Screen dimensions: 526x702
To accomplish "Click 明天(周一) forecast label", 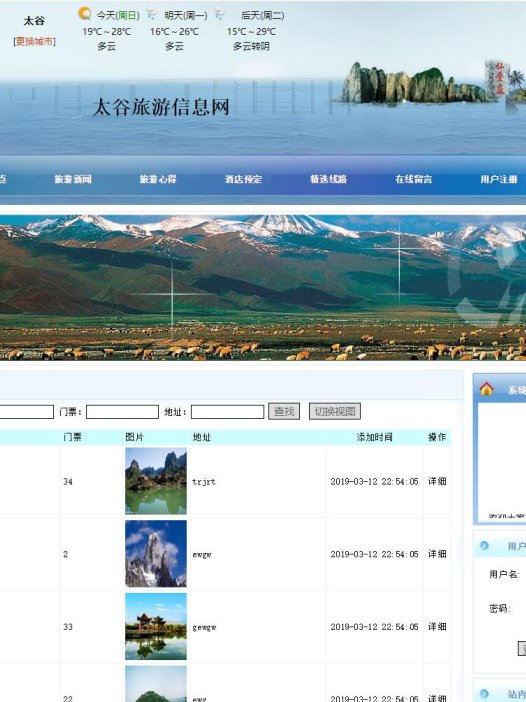I will (x=186, y=16).
